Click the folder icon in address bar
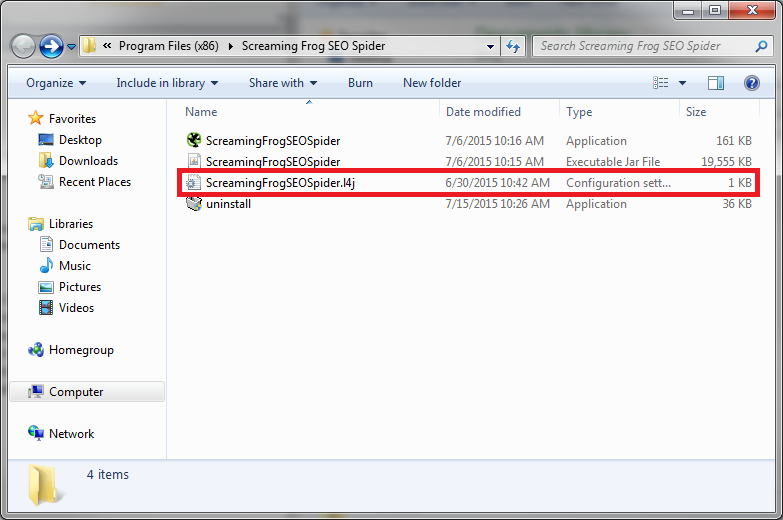 pos(89,46)
